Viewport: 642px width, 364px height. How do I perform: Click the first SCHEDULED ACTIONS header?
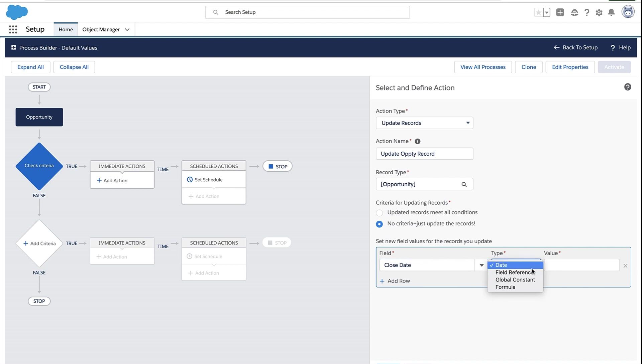(x=214, y=166)
